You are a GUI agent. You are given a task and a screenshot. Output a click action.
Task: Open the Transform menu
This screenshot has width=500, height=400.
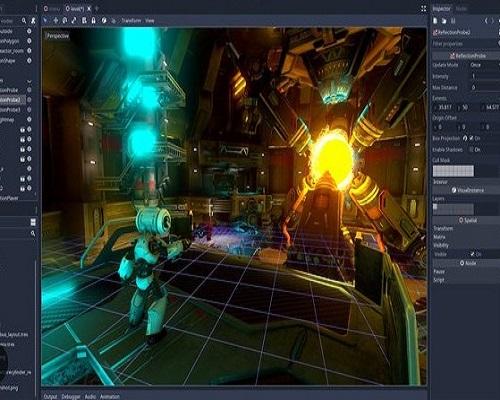pyautogui.click(x=131, y=21)
